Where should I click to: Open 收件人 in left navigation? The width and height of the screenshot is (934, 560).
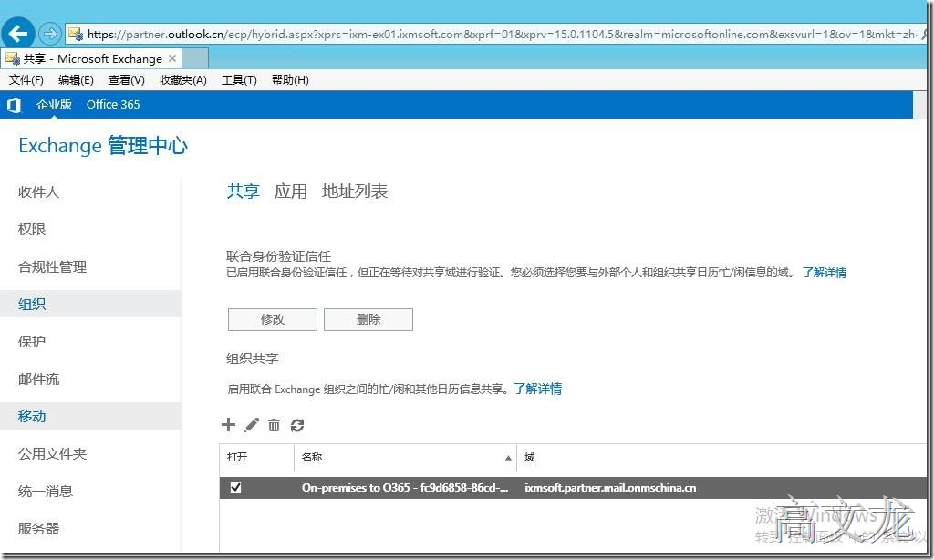[x=38, y=192]
